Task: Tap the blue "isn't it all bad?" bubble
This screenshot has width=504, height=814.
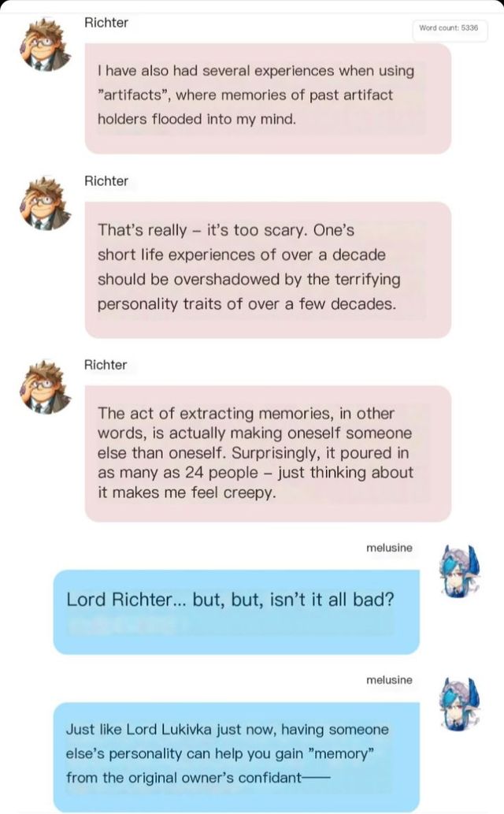Action: point(236,612)
